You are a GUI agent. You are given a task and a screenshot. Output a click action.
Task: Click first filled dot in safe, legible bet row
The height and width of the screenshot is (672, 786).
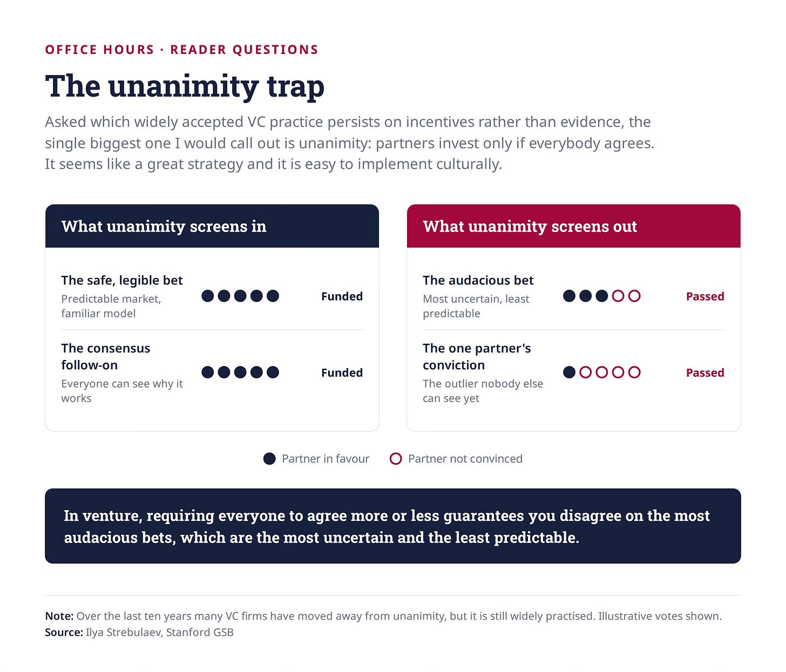[208, 296]
